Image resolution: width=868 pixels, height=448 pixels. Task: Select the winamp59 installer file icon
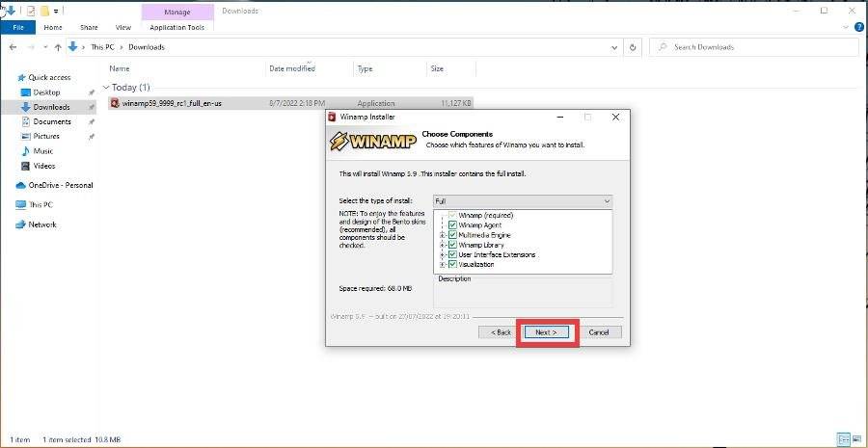click(x=115, y=103)
